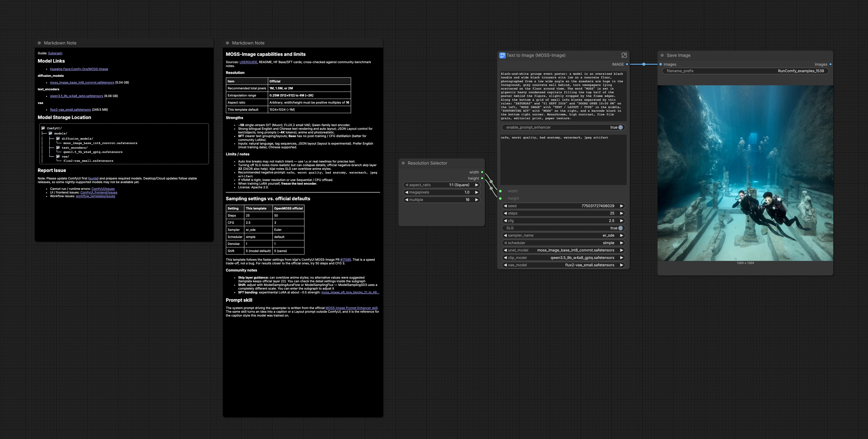Image resolution: width=868 pixels, height=439 pixels.
Task: Open the sampler_name er_sde dropdown
Action: tap(563, 235)
